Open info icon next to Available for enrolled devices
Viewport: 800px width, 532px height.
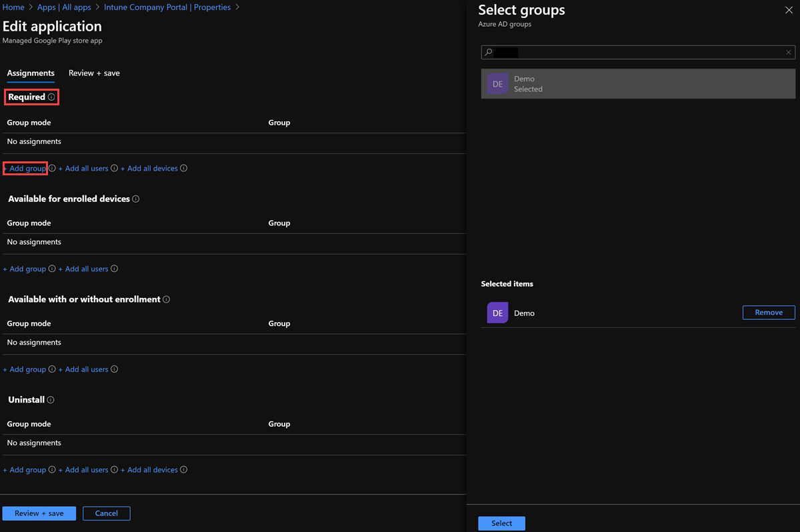click(x=136, y=199)
